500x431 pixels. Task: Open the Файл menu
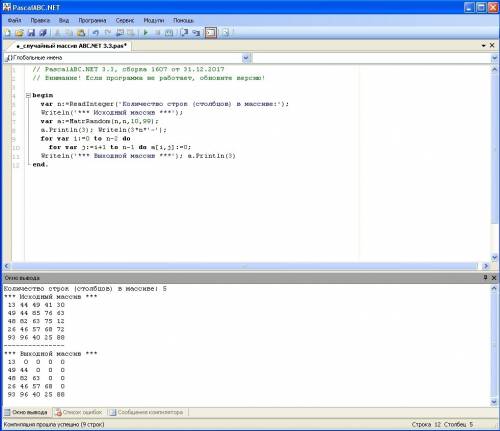(x=14, y=20)
